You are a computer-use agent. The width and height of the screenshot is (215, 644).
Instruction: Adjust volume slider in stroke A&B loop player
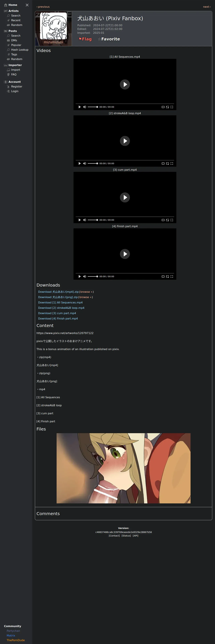93,164
